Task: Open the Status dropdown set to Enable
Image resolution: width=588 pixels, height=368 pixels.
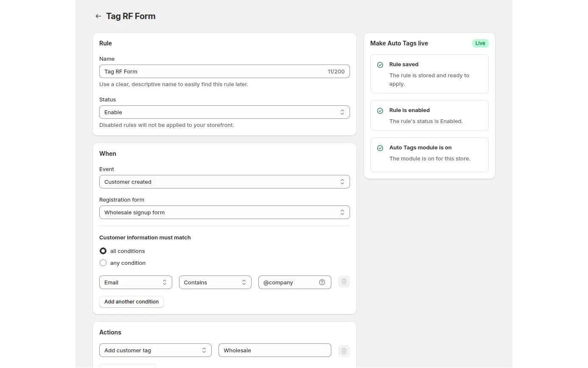Action: click(x=224, y=112)
